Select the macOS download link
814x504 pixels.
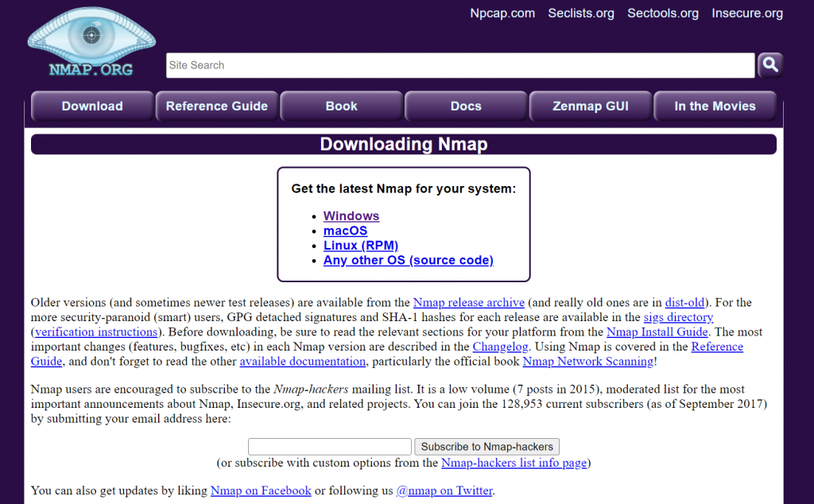coord(345,231)
